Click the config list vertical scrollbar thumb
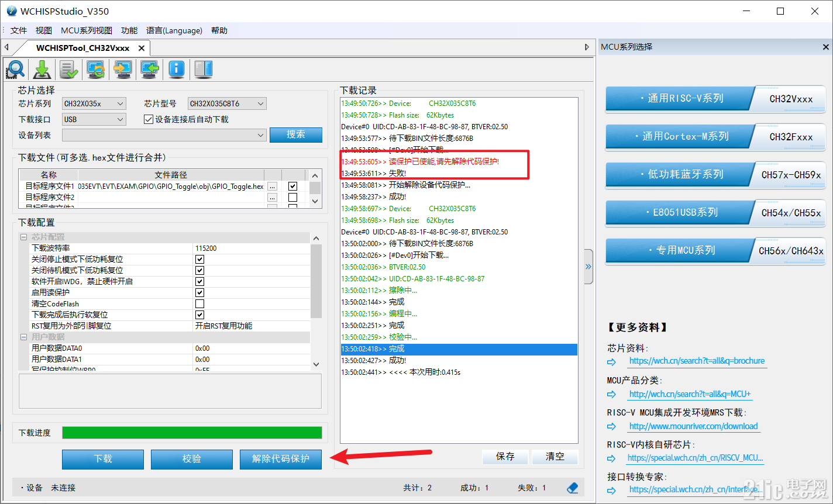 [x=316, y=281]
